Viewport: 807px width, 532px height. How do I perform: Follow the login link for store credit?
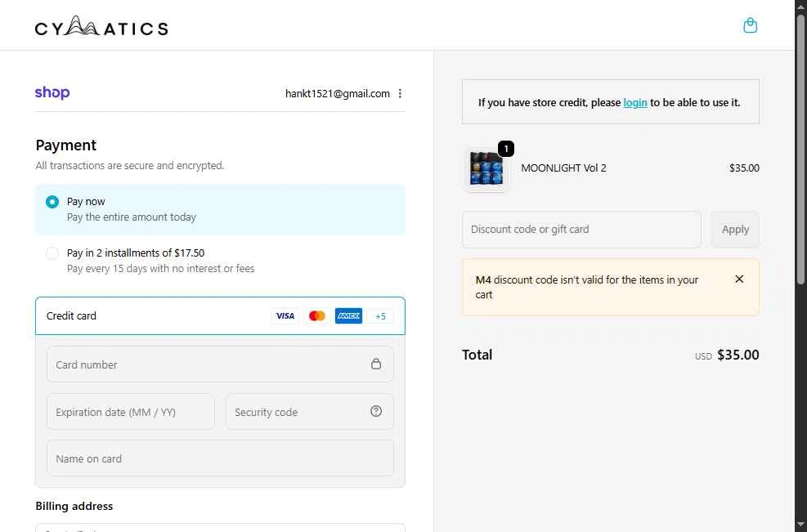pos(635,102)
